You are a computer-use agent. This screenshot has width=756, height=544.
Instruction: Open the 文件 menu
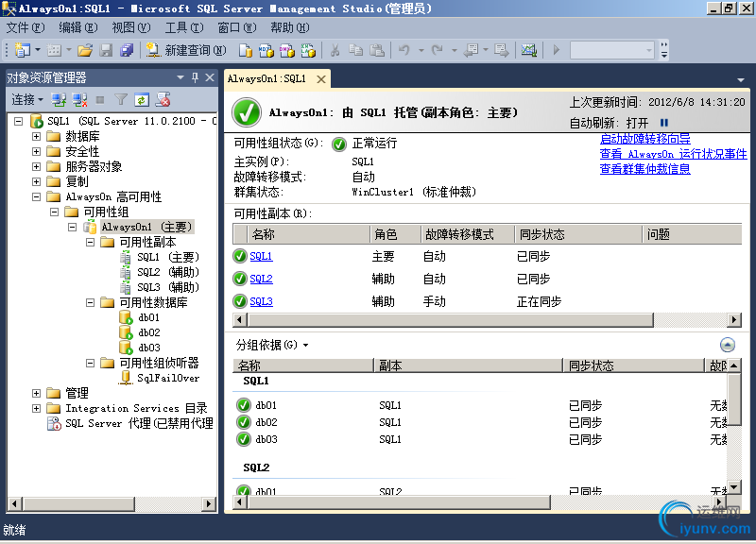tap(26, 27)
